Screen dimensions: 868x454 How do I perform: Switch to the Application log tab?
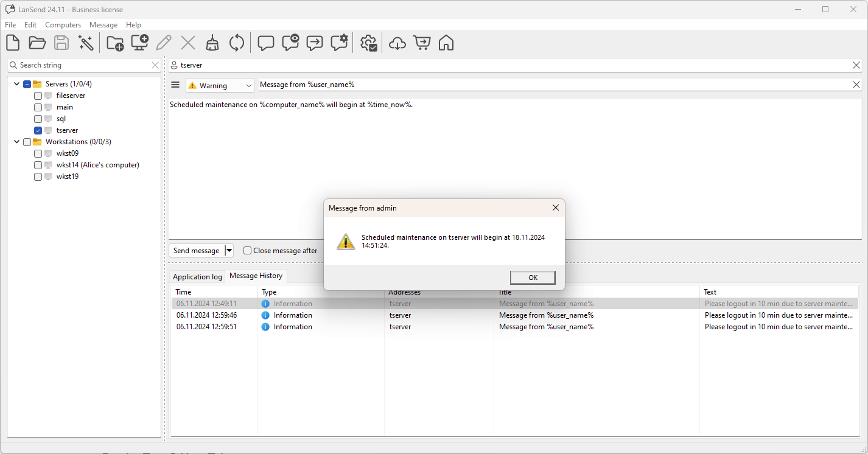click(197, 276)
